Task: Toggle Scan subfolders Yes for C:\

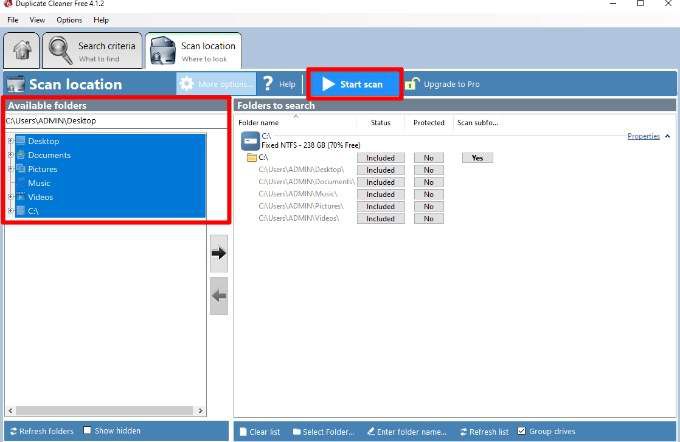Action: [x=477, y=158]
